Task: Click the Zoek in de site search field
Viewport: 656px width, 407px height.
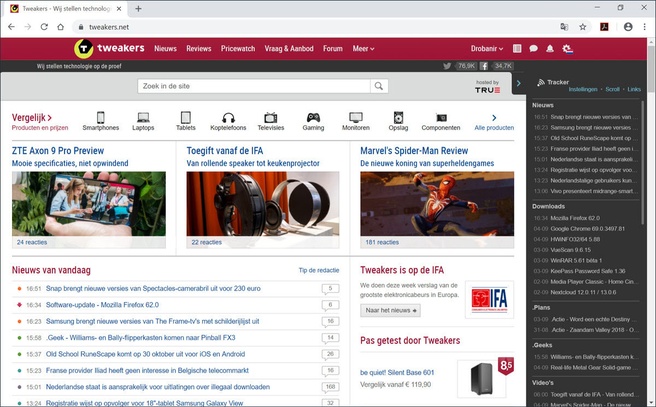Action: click(254, 86)
